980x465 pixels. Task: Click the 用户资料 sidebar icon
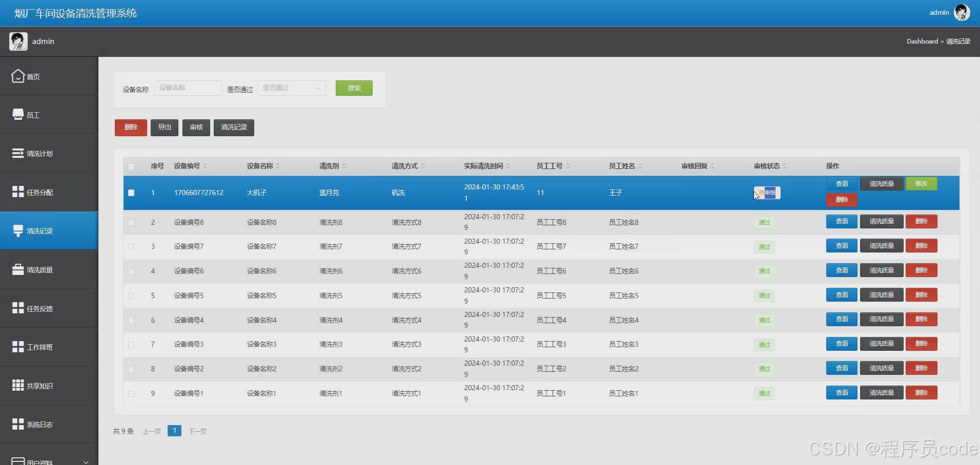tap(18, 461)
